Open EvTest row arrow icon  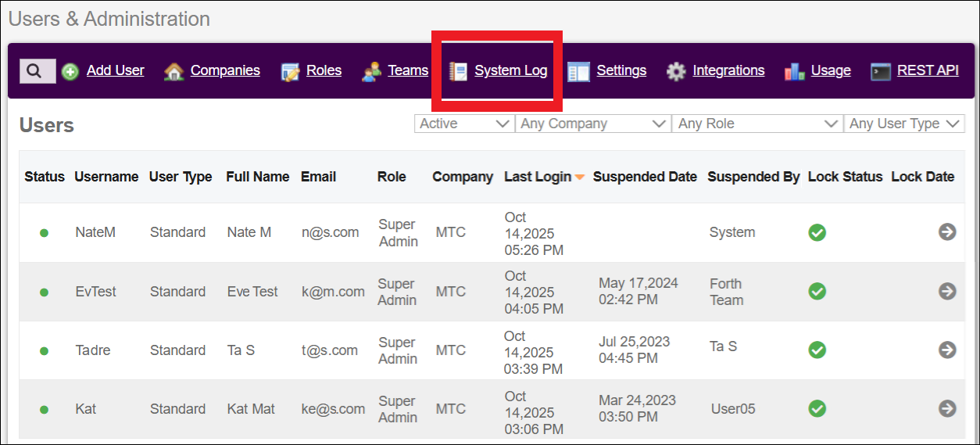point(947,291)
